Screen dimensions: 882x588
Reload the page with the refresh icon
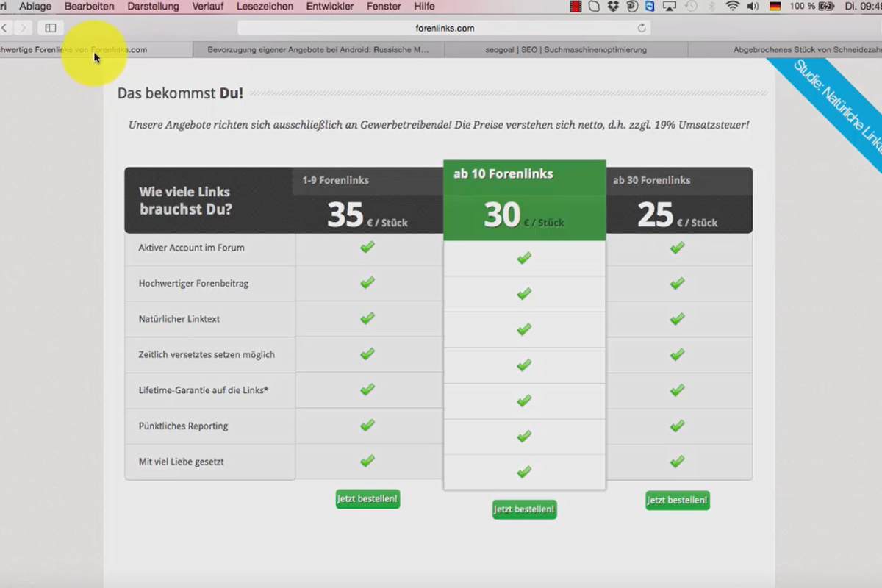[642, 28]
